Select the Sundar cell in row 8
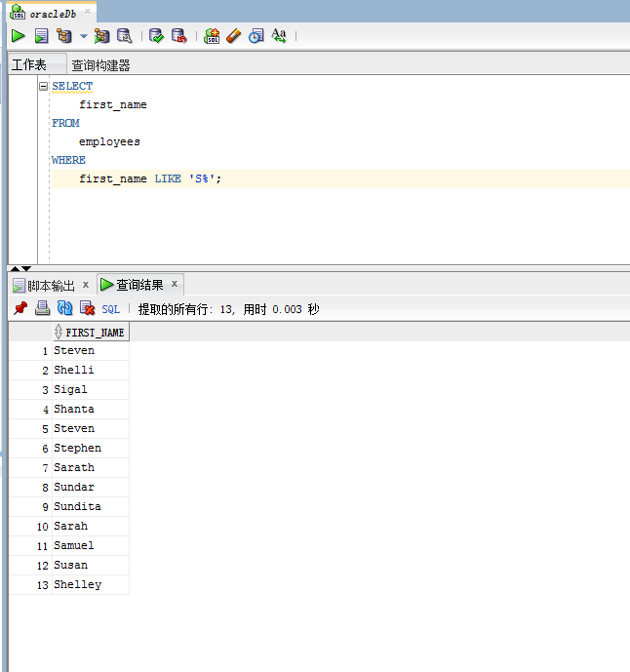This screenshot has width=630, height=672. 91,487
